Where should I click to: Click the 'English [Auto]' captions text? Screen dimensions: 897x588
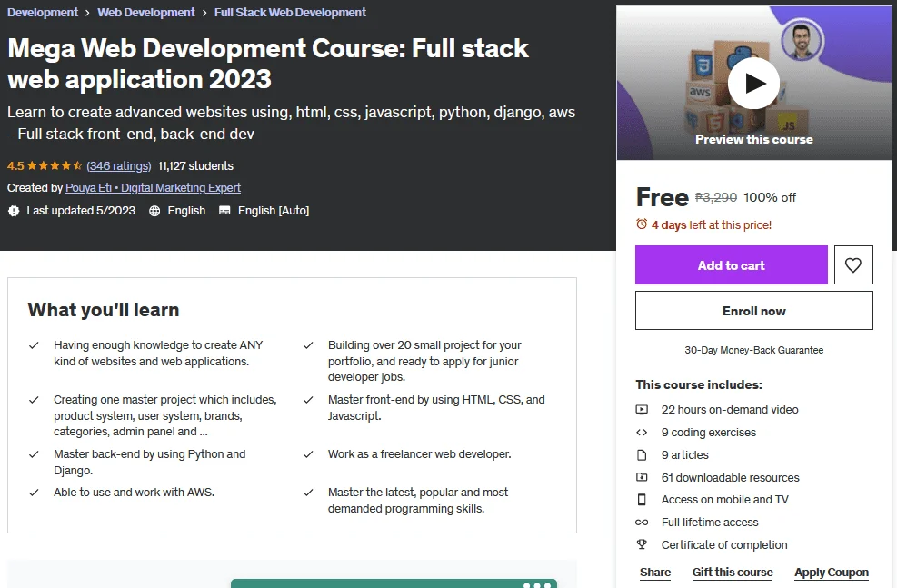[274, 211]
